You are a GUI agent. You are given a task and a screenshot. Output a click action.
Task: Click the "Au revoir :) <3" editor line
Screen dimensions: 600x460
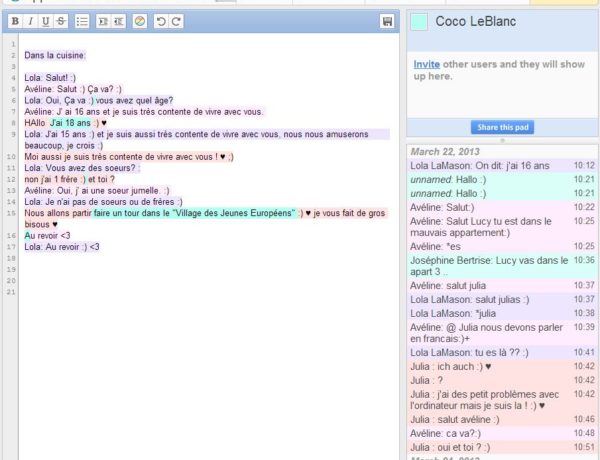pyautogui.click(x=62, y=246)
